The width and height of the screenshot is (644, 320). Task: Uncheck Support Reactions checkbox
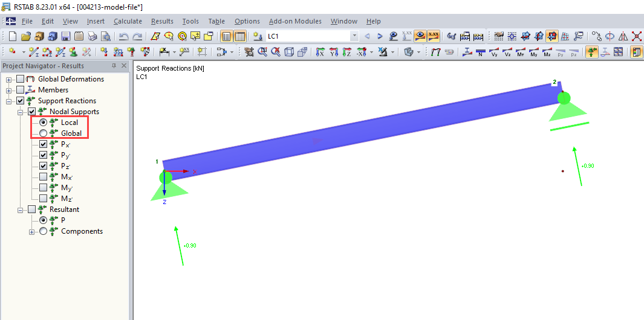click(x=20, y=100)
